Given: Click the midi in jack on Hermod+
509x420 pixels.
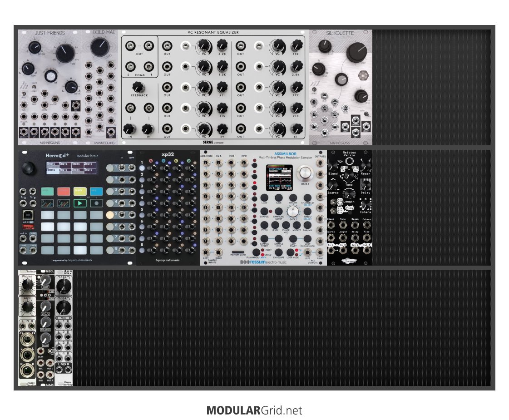Looking at the screenshot, I should [x=23, y=238].
